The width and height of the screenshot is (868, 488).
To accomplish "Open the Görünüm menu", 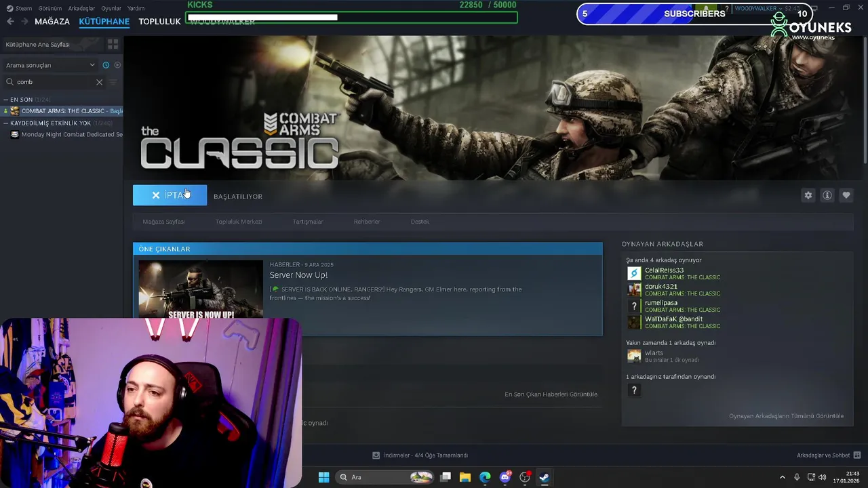I will tap(50, 9).
